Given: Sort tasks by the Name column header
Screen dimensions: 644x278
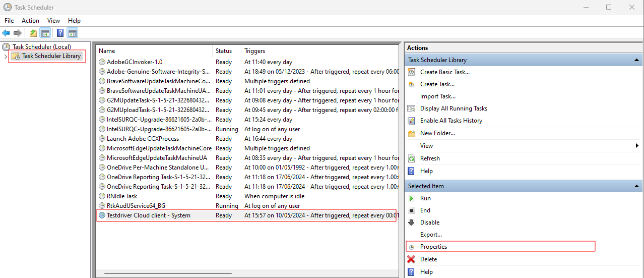Looking at the screenshot, I should 155,51.
